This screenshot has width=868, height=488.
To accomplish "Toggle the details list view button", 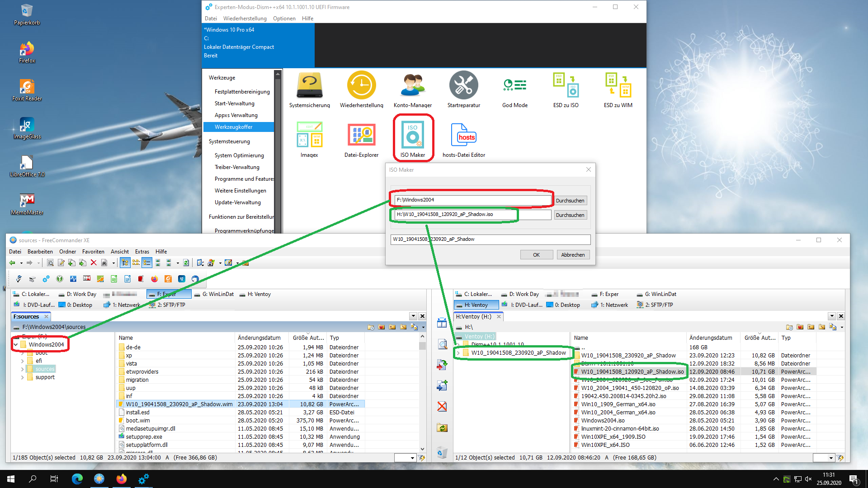I will 147,263.
